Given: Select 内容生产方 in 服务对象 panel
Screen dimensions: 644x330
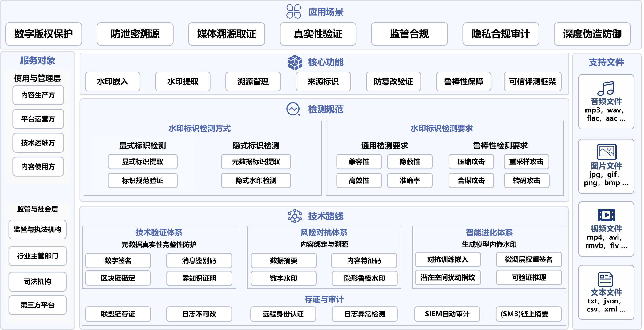Looking at the screenshot, I should click(x=38, y=95).
